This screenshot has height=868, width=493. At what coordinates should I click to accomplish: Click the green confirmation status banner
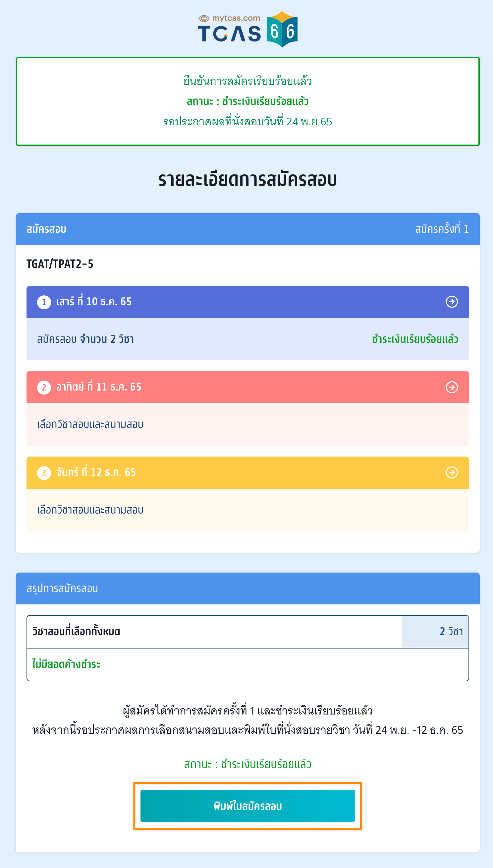(x=247, y=101)
